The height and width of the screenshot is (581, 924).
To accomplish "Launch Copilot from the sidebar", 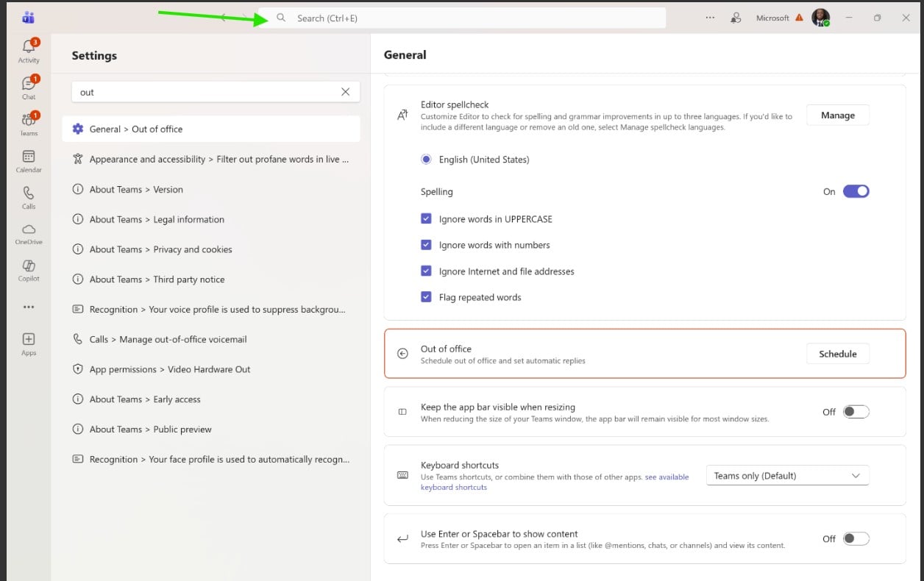I will (x=29, y=268).
